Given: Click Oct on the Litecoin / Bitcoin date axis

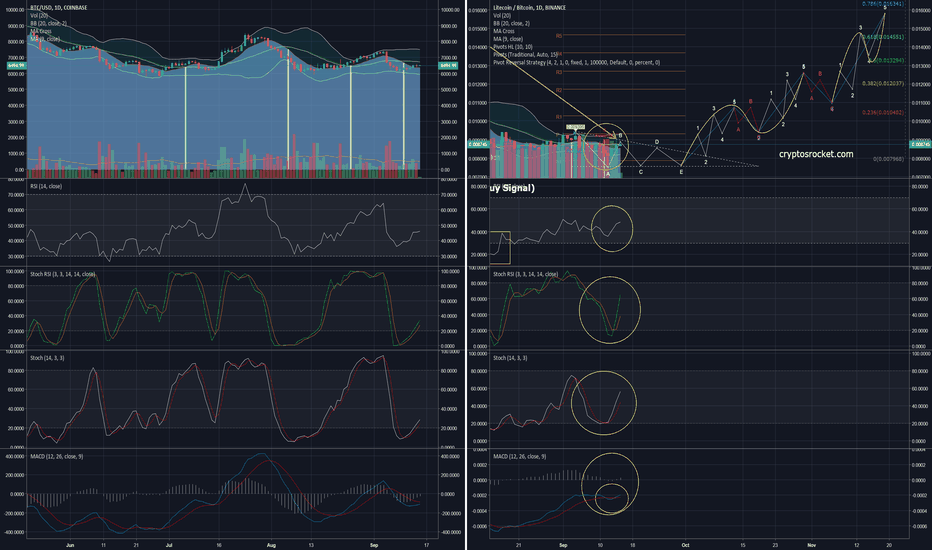Looking at the screenshot, I should coord(685,545).
